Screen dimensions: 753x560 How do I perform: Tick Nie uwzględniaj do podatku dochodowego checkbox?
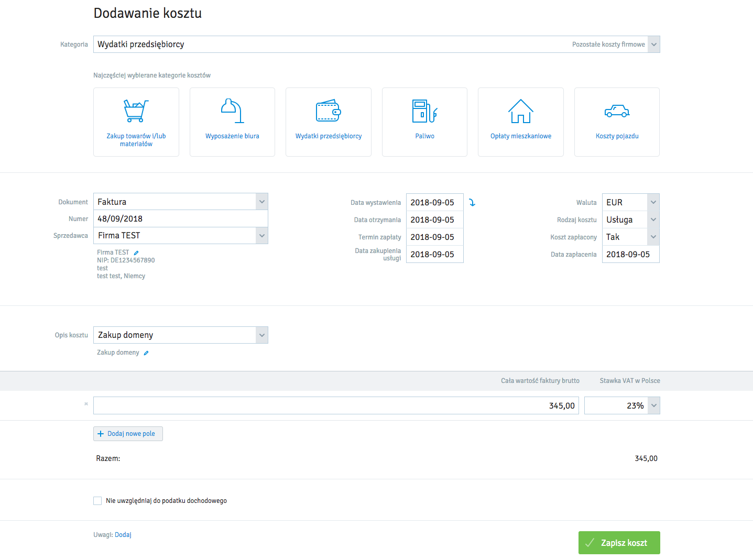click(97, 501)
